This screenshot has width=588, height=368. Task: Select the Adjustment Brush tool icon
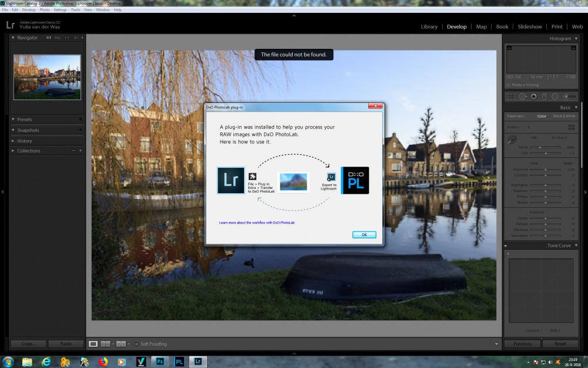(x=570, y=97)
